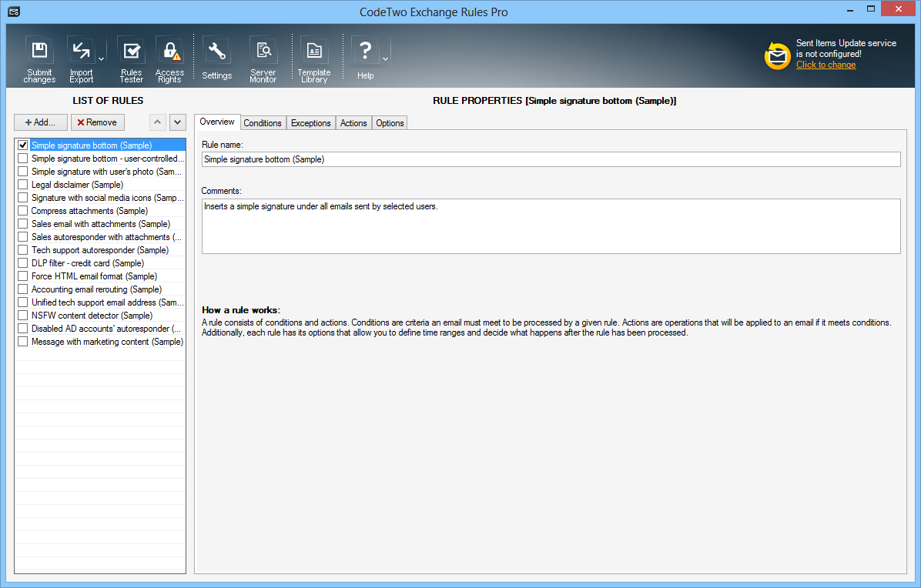
Task: Select the Legal disclaimer (Sample) rule
Action: click(x=78, y=184)
